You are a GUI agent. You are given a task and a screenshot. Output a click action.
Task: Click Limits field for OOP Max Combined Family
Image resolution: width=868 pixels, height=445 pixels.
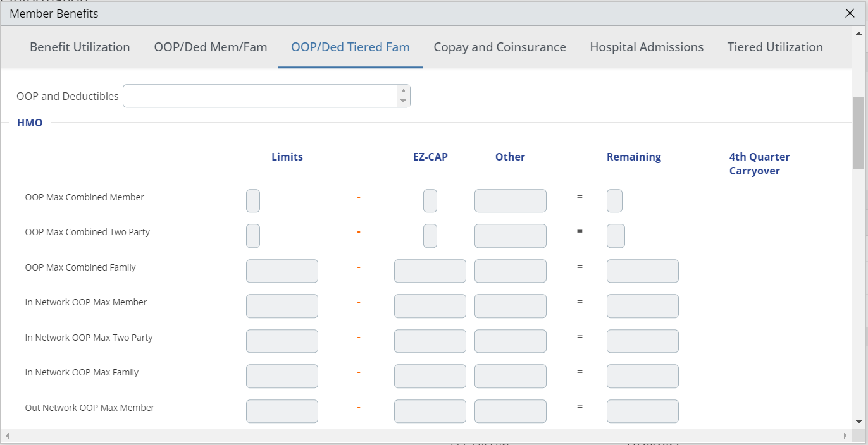[282, 271]
